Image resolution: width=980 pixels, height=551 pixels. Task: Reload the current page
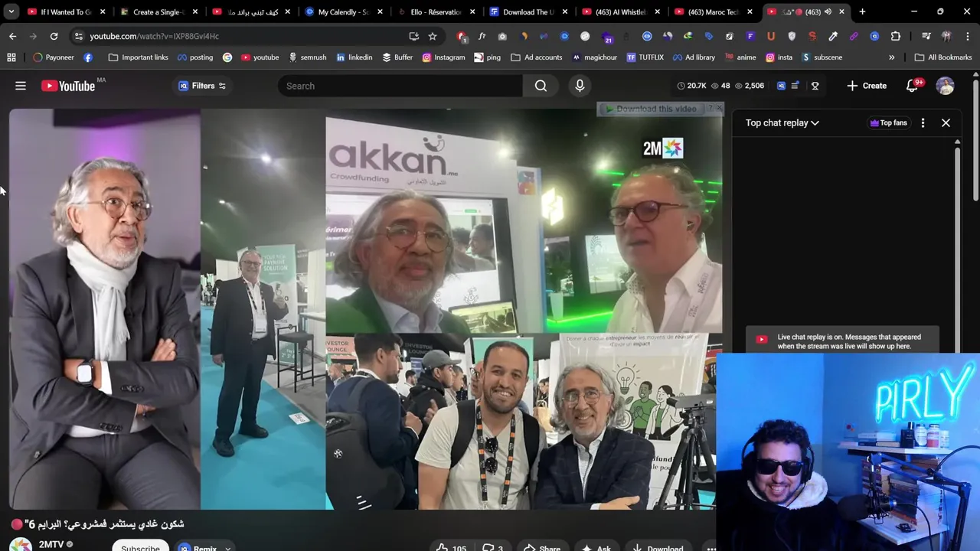click(x=54, y=36)
